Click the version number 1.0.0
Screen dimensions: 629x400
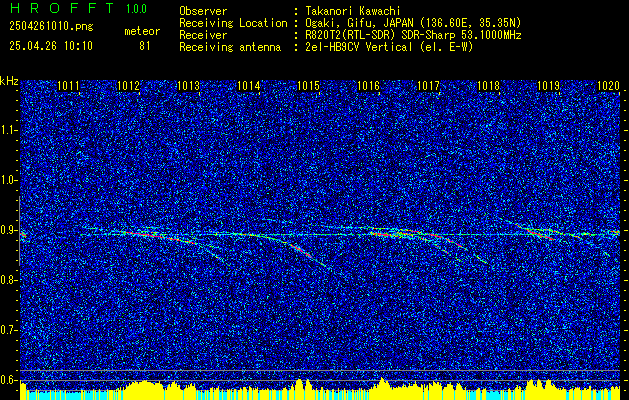136,9
